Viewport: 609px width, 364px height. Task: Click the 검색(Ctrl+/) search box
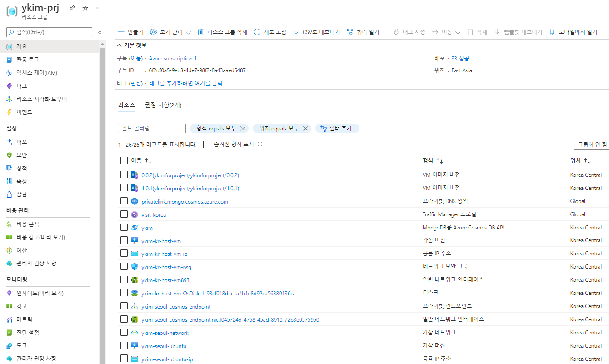[49, 32]
